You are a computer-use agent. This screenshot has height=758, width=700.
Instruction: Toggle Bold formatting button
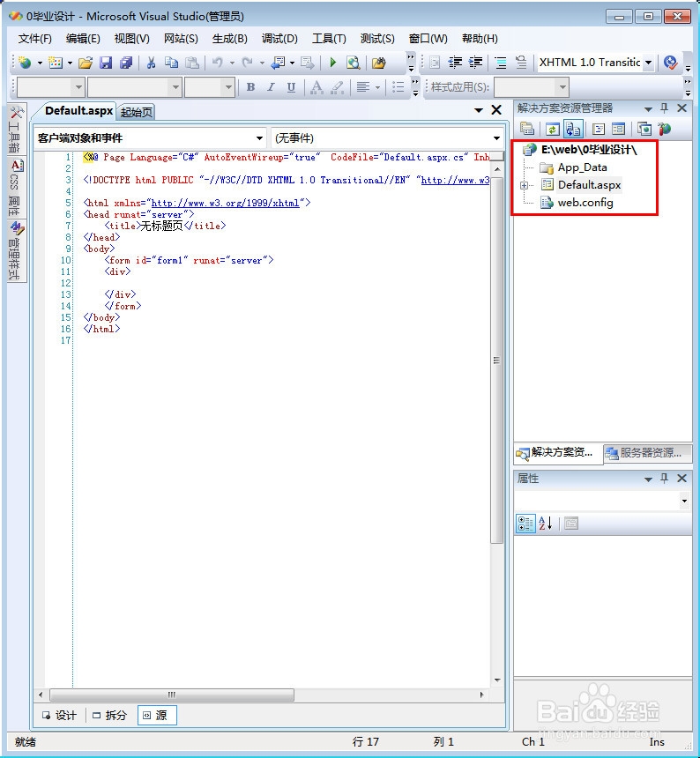pyautogui.click(x=250, y=87)
